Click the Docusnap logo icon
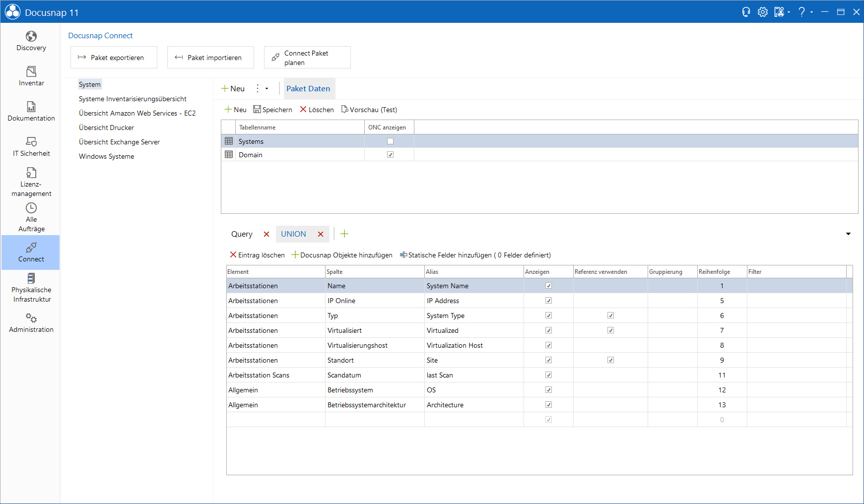Viewport: 864px width, 504px height. (12, 12)
